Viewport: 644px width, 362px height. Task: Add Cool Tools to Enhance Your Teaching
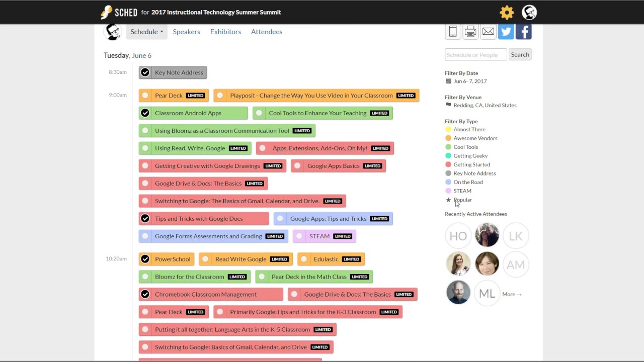[x=259, y=113]
